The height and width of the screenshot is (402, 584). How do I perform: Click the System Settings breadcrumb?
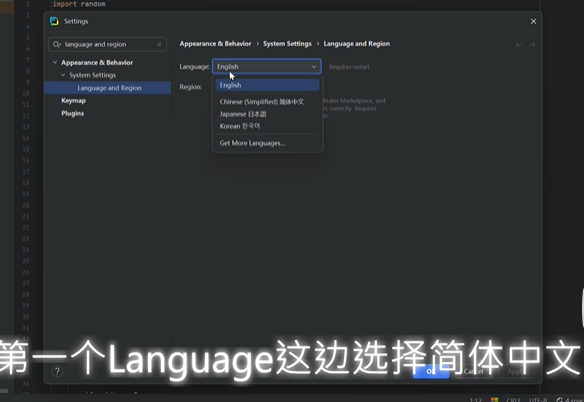coord(287,44)
